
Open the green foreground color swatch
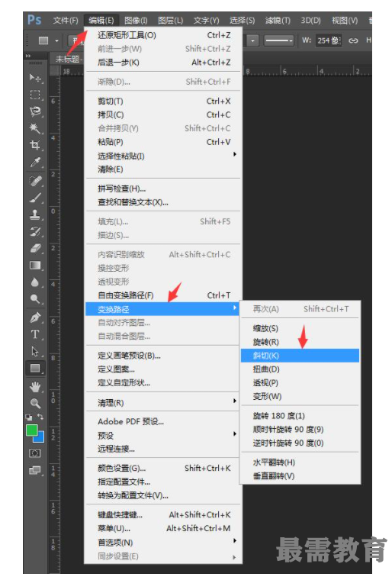[x=32, y=430]
